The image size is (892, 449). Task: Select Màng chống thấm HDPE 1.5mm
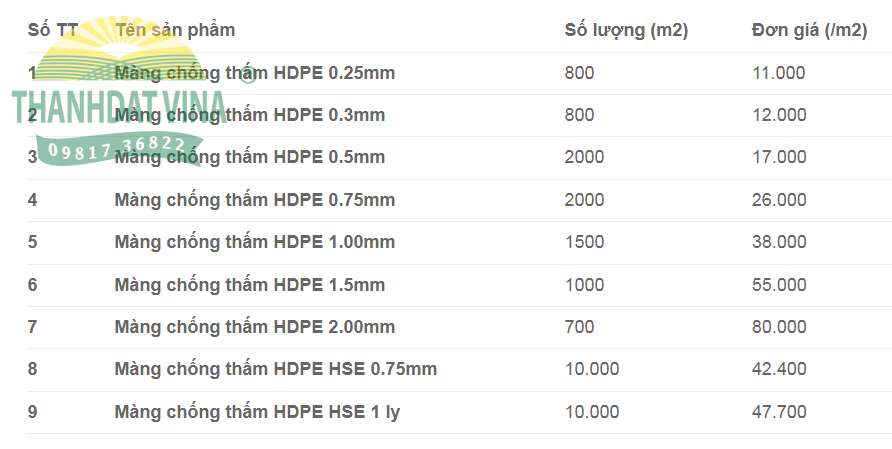tap(250, 285)
